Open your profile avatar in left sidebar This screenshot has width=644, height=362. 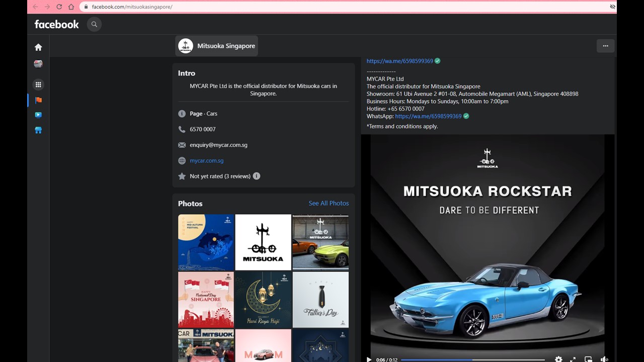38,64
